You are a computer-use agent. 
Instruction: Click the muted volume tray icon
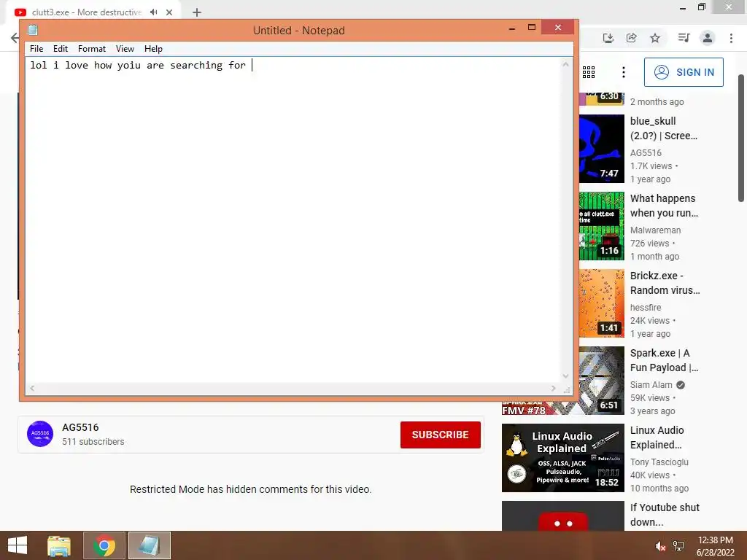pos(660,545)
